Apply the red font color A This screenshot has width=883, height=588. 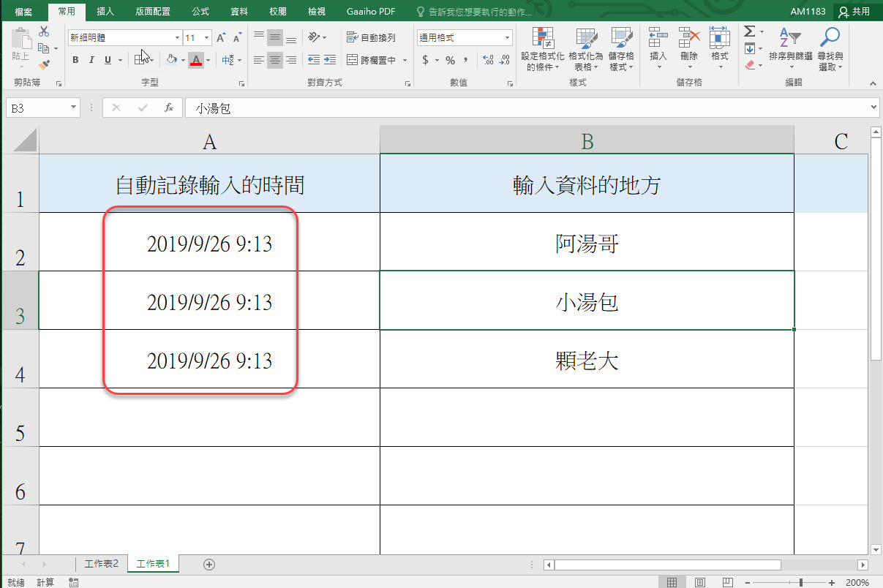pos(195,60)
